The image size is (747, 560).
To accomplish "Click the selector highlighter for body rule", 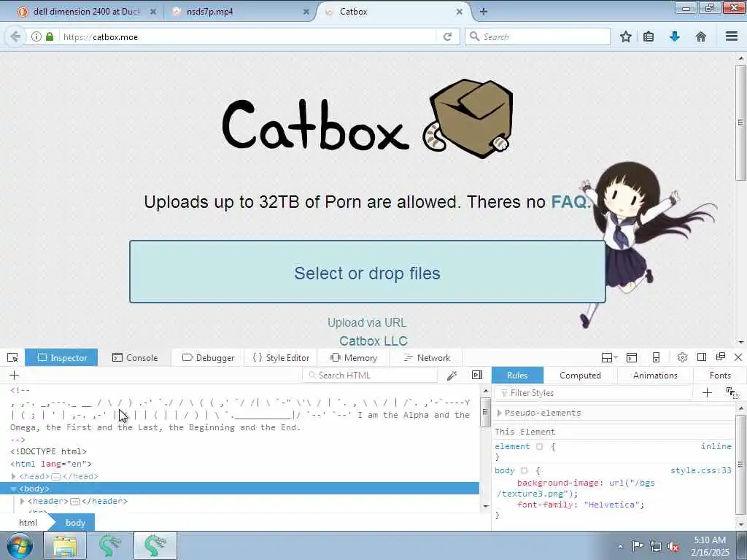I will 524,470.
